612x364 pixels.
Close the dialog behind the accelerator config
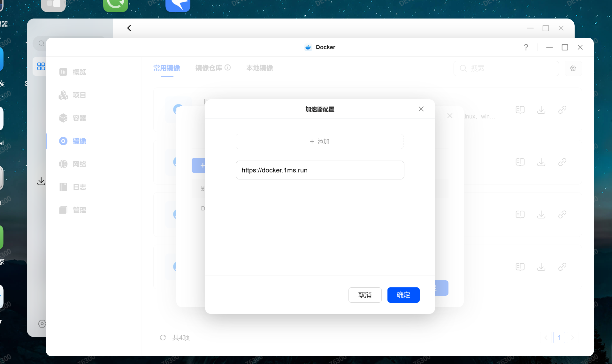(450, 116)
